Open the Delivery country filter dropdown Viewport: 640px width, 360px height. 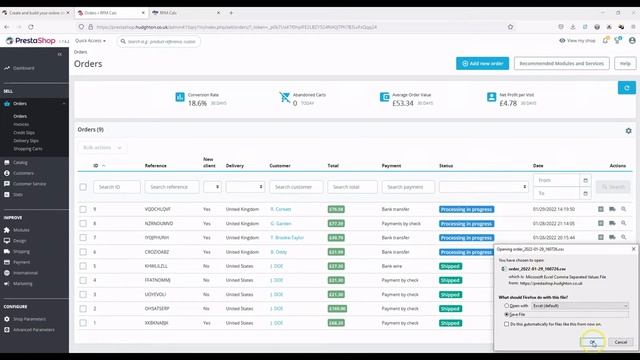245,187
